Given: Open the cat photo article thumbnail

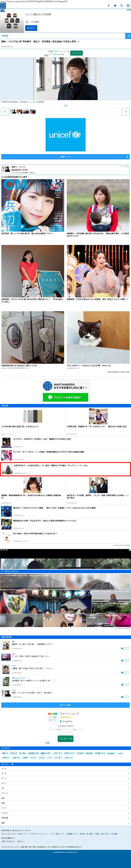Looking at the screenshot, I should 98,337.
